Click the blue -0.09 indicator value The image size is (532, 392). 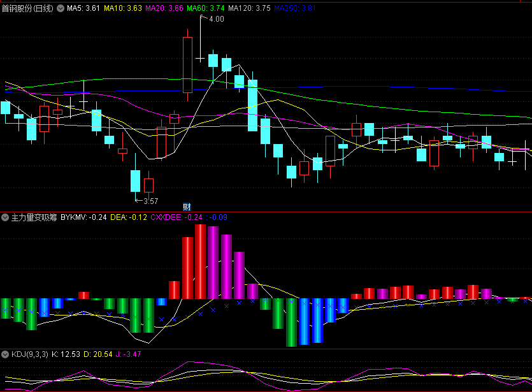[217, 217]
